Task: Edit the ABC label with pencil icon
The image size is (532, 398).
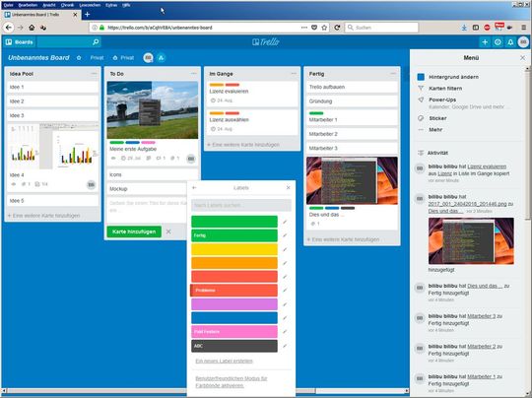Action: coord(285,346)
